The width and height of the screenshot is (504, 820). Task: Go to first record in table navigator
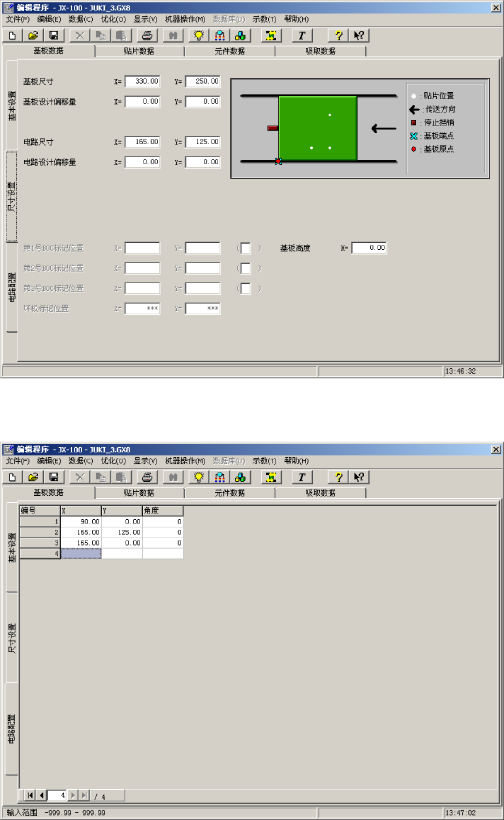click(x=30, y=795)
